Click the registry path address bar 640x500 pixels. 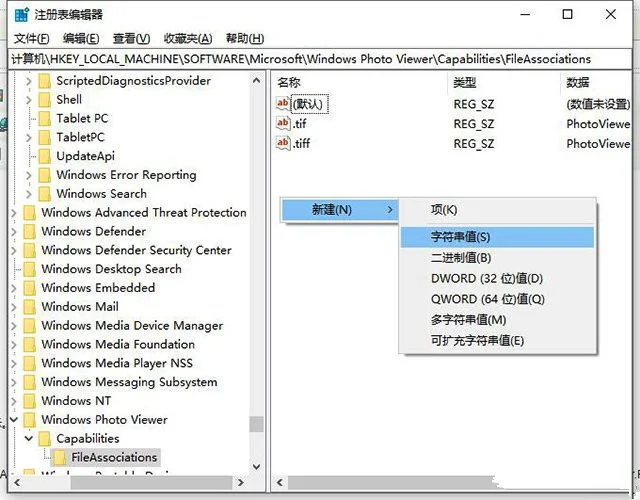[320, 59]
